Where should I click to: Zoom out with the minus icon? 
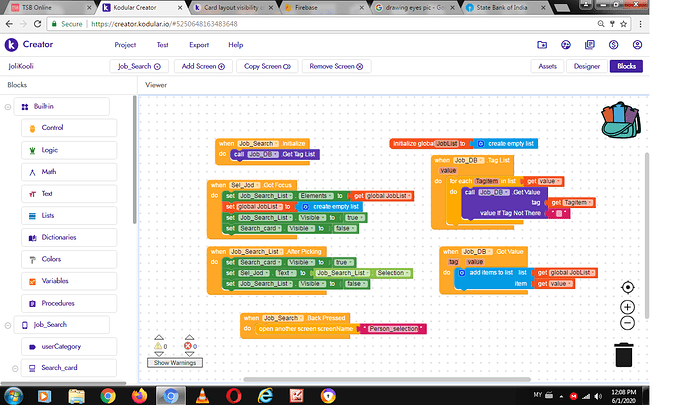[x=627, y=323]
